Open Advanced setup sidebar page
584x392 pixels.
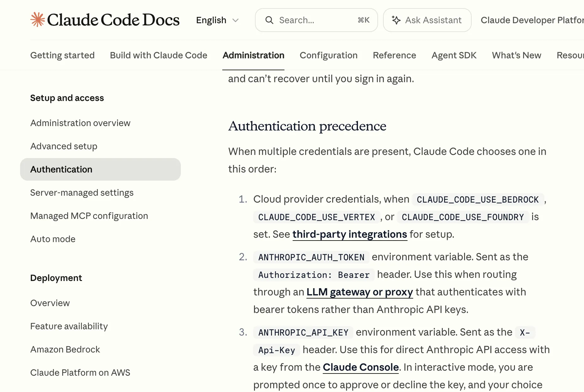tap(64, 146)
